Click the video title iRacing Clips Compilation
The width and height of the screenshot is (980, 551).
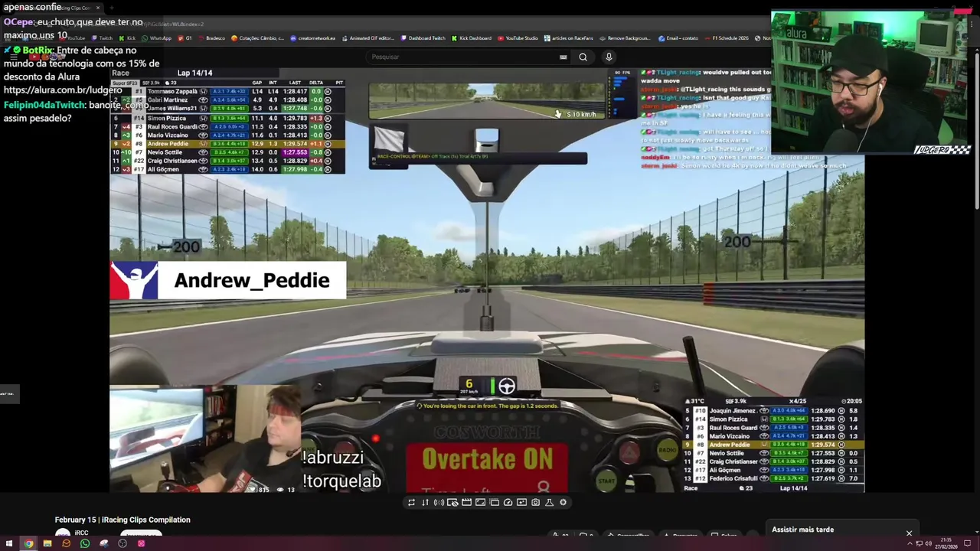click(x=122, y=520)
